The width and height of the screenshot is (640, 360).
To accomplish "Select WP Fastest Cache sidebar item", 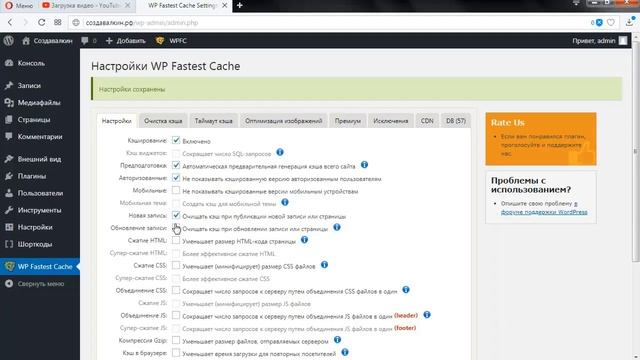I will pyautogui.click(x=40, y=267).
